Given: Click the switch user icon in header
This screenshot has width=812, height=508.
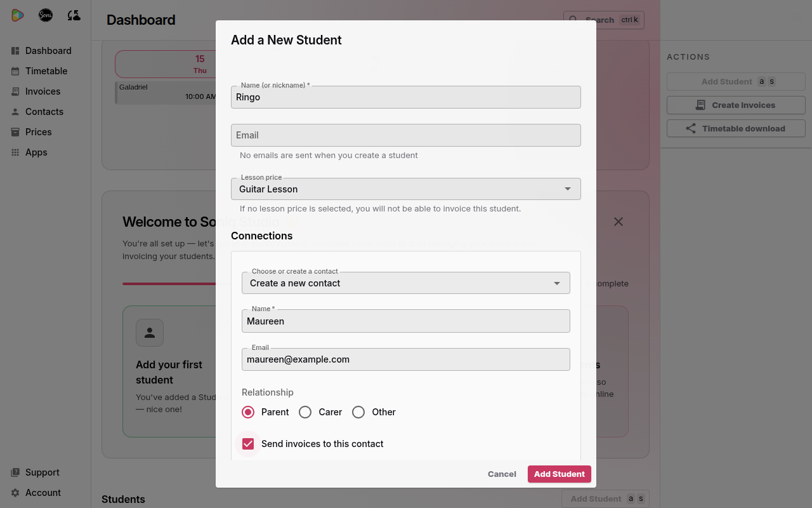Looking at the screenshot, I should [74, 15].
